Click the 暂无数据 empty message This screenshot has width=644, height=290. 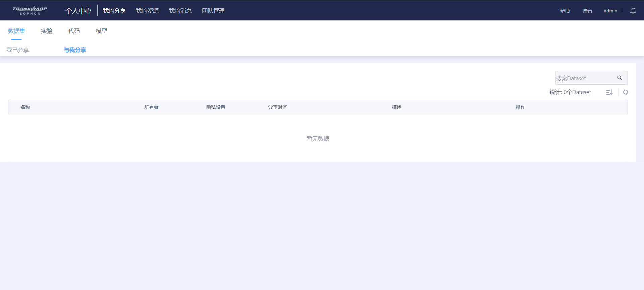[318, 139]
